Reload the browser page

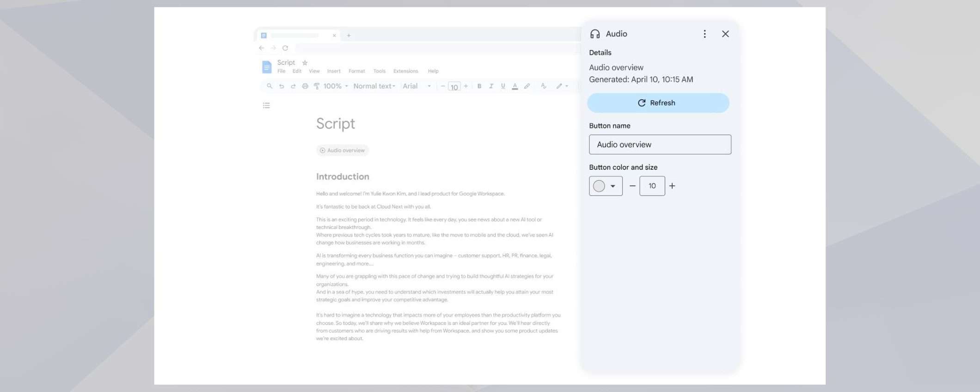pos(285,48)
